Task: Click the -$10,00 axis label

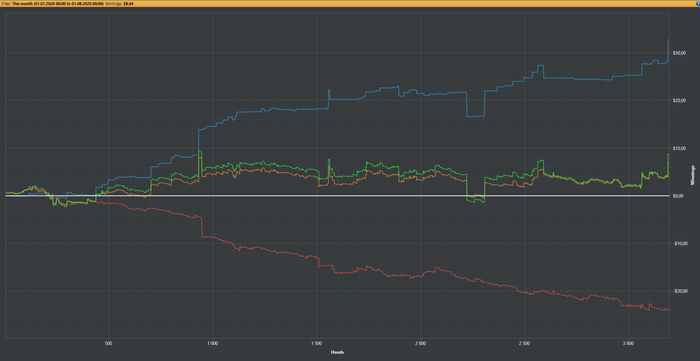Action: pyautogui.click(x=679, y=244)
